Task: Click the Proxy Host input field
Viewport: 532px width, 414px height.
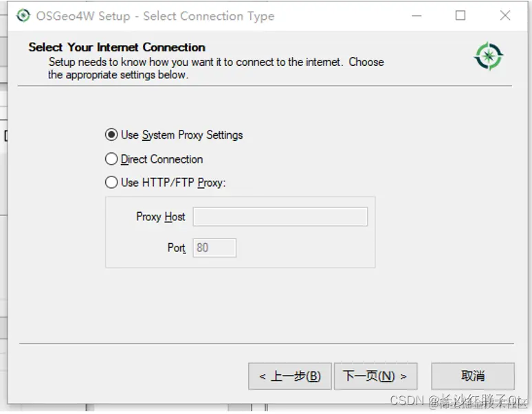Action: pyautogui.click(x=280, y=217)
